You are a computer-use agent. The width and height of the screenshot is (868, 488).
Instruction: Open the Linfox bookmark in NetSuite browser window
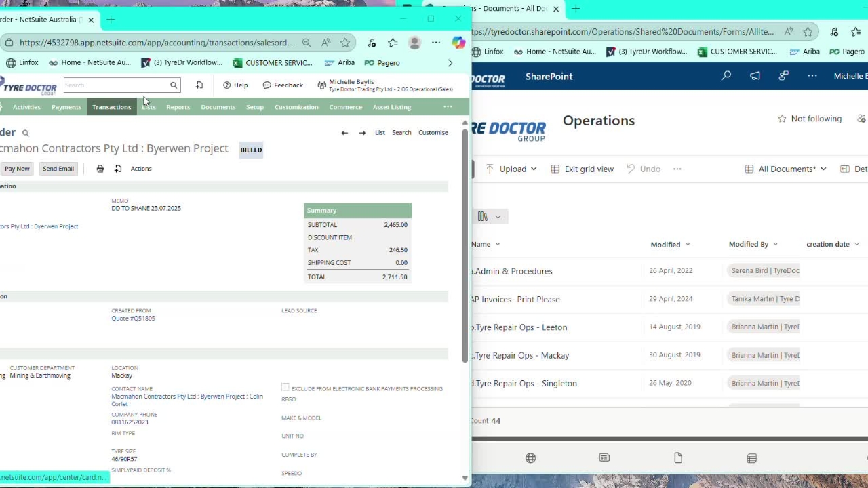click(x=22, y=63)
